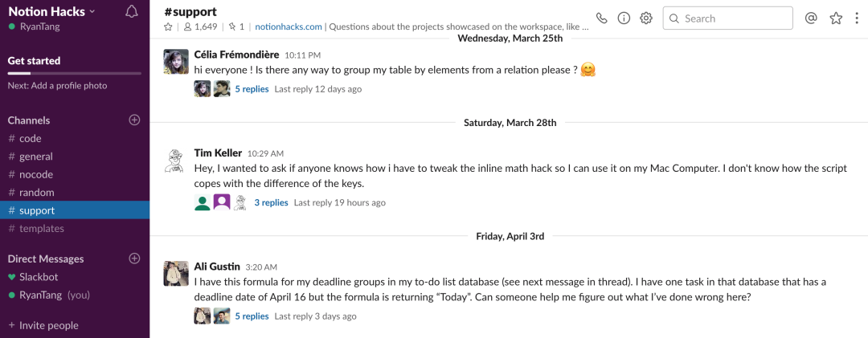Expand 3 replies under Tim Keller's message
868x338 pixels.
[272, 203]
